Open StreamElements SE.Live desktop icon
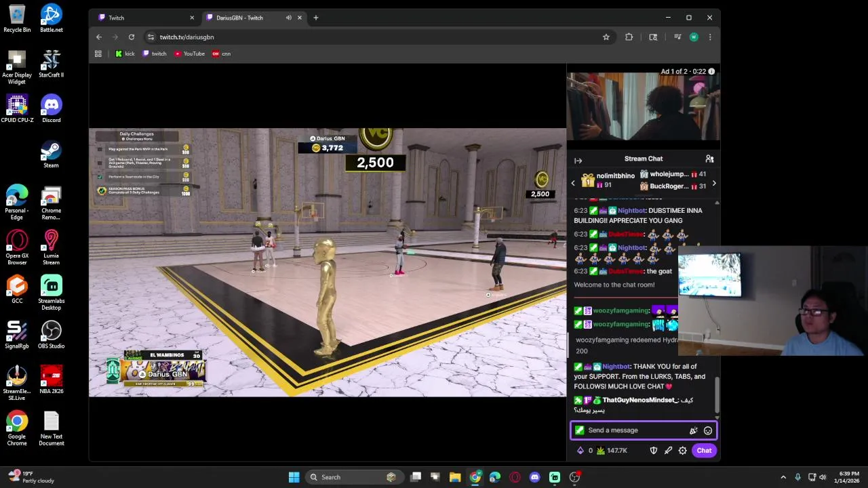The image size is (868, 488). tap(17, 384)
